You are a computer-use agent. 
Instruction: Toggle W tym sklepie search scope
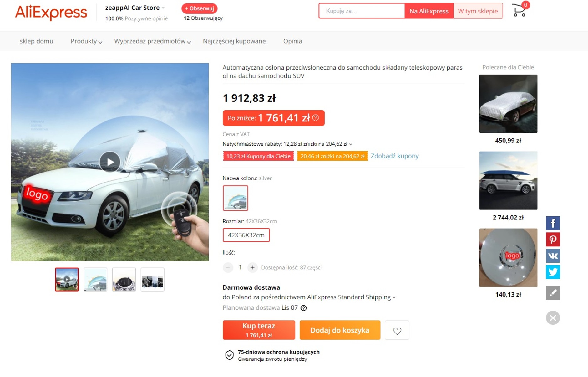(x=478, y=11)
